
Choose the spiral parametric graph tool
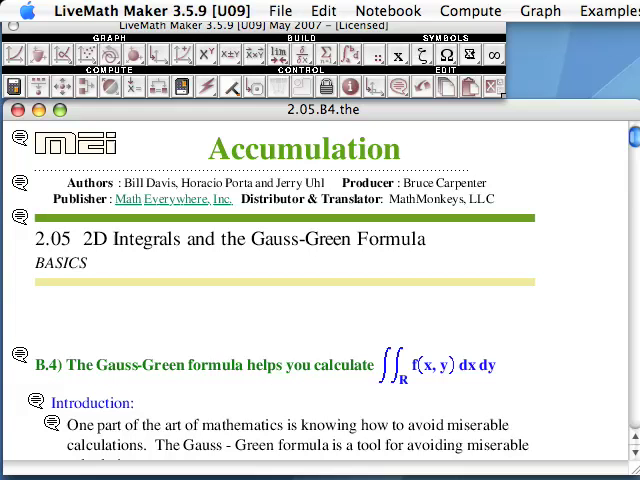[x=110, y=54]
